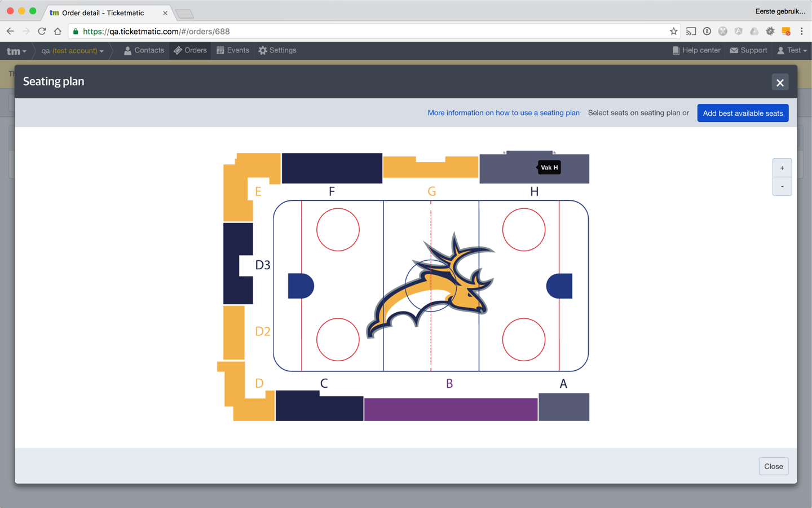Reload the page with refresh icon
This screenshot has height=508, width=812.
[x=42, y=31]
